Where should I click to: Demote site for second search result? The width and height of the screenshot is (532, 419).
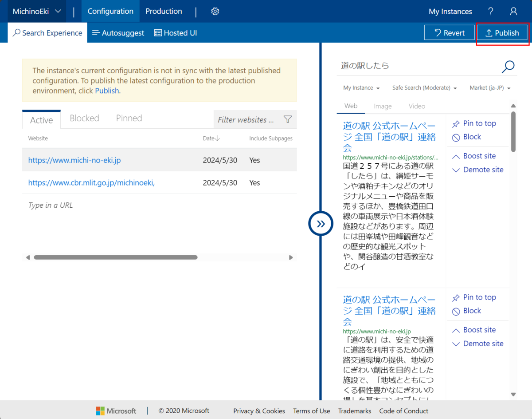point(478,344)
